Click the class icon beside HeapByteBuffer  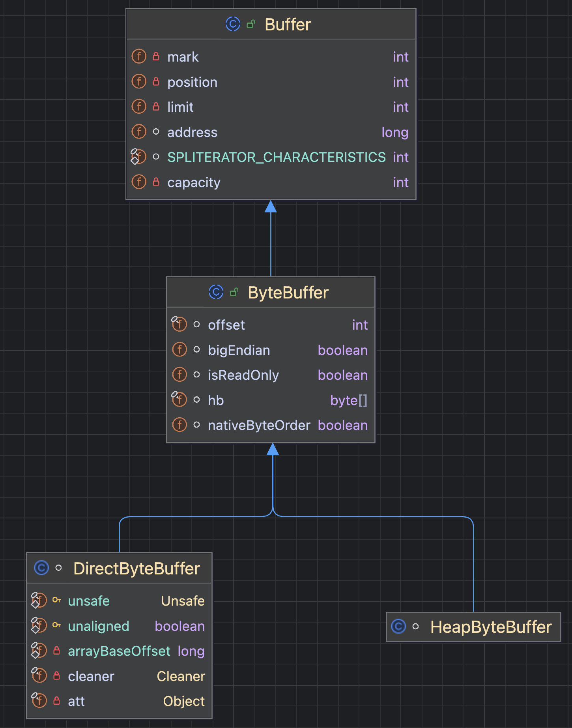pyautogui.click(x=398, y=627)
